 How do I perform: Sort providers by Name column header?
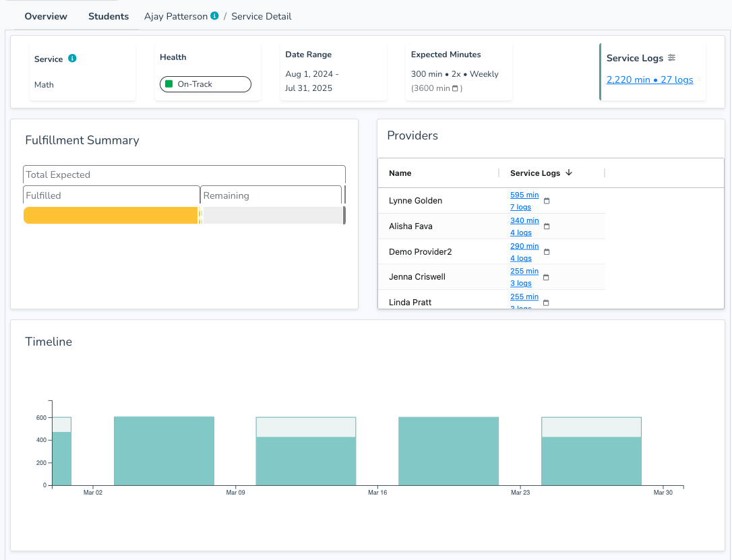coord(400,173)
